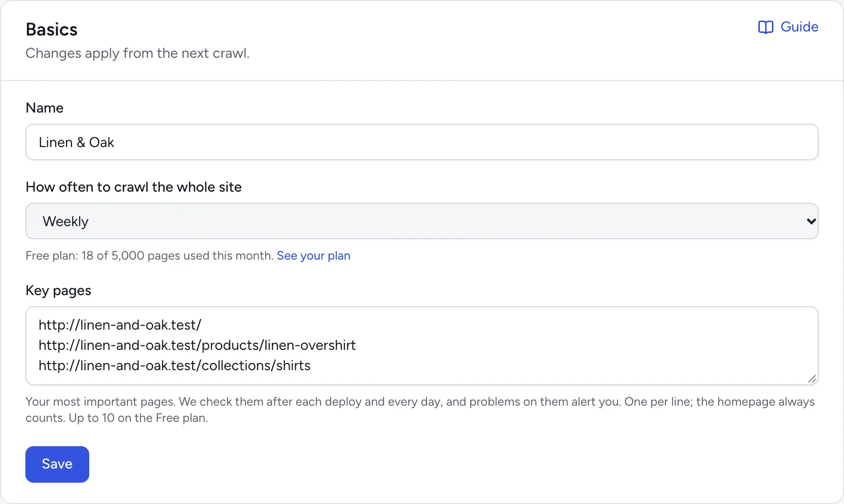Click the Save button
This screenshot has height=504, width=844.
tap(57, 464)
